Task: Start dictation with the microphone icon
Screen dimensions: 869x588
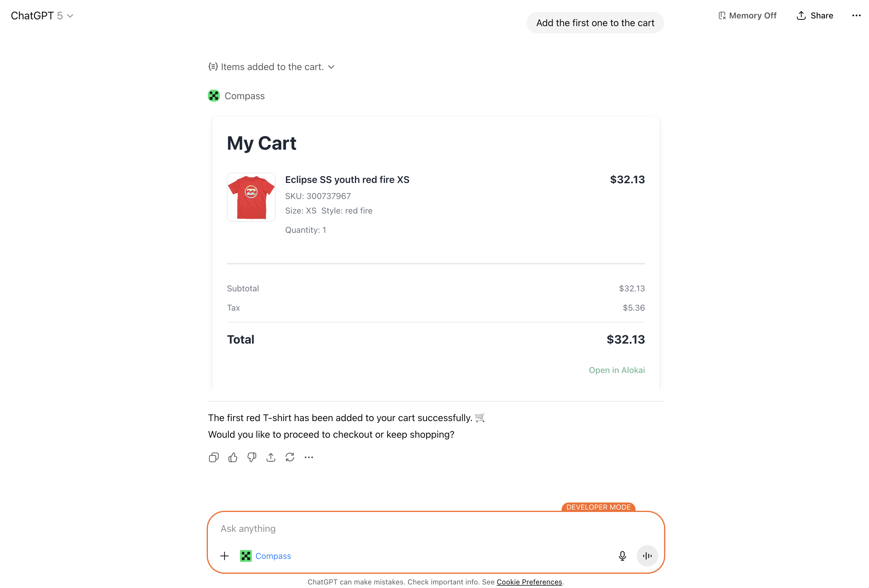Action: [622, 556]
